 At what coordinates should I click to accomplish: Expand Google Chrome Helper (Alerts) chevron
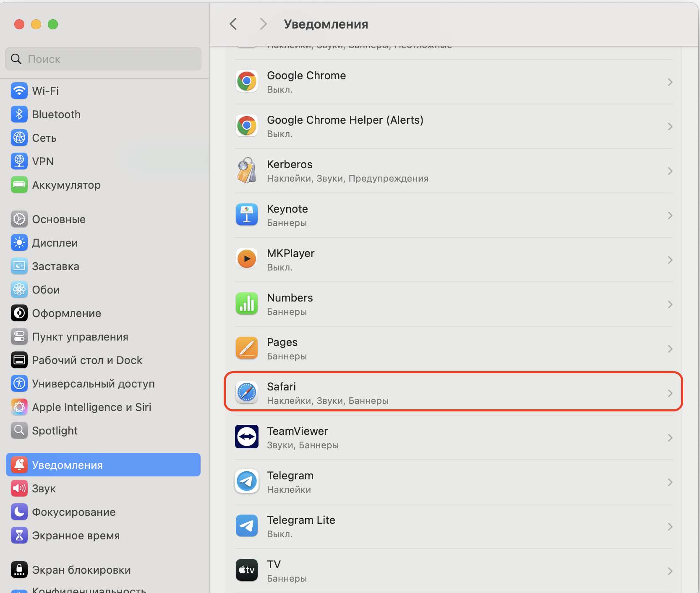(x=670, y=127)
